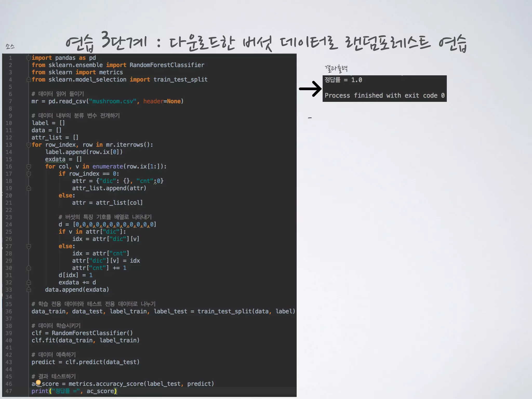The height and width of the screenshot is (399, 532).
Task: Click the fold end marker at line 30
Action: click(29, 268)
